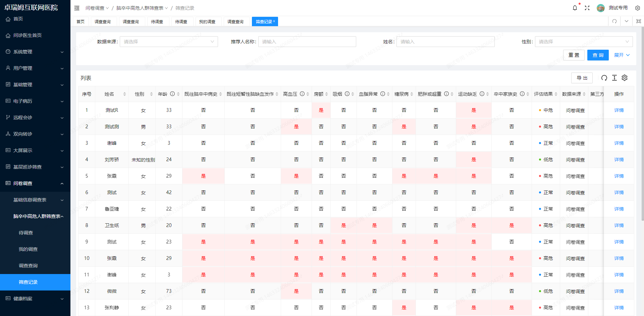Switch to 我的调查 tab

click(x=207, y=21)
